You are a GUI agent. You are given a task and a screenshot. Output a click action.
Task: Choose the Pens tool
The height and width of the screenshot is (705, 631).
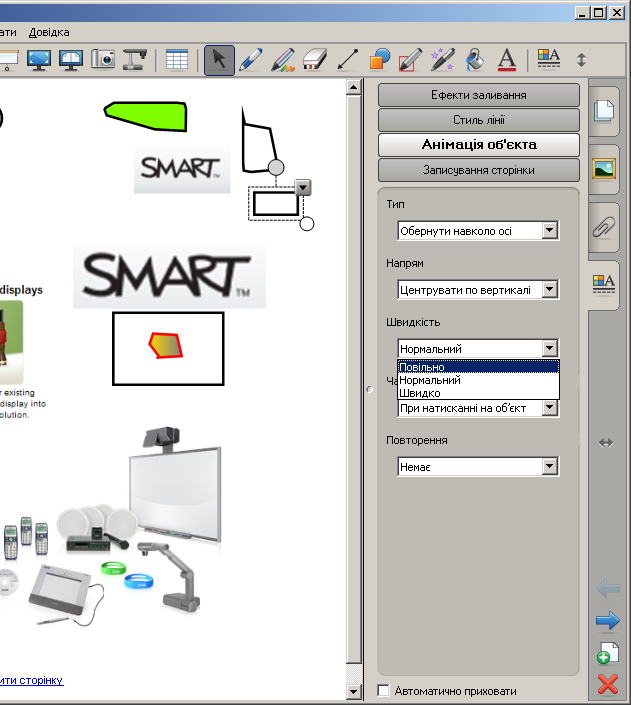click(251, 60)
